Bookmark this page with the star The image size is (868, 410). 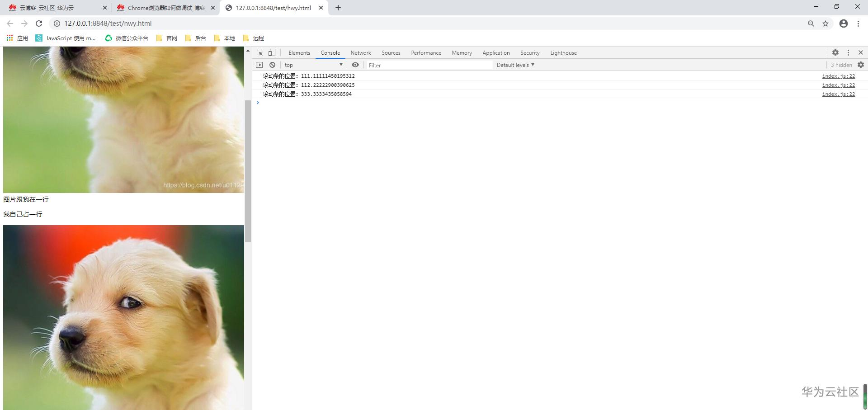pyautogui.click(x=826, y=24)
